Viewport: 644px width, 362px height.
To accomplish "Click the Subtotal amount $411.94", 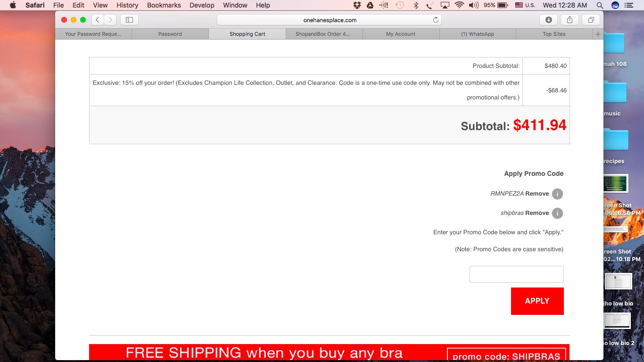I will [x=540, y=125].
